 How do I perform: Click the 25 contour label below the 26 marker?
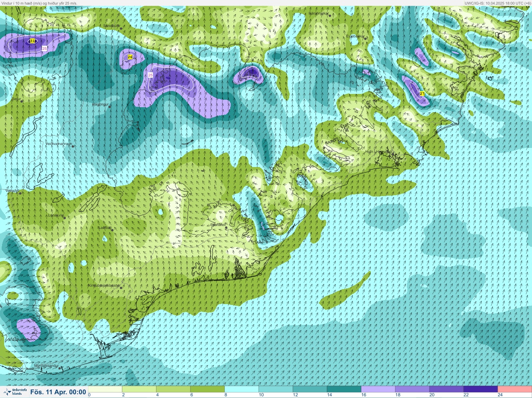point(150,75)
